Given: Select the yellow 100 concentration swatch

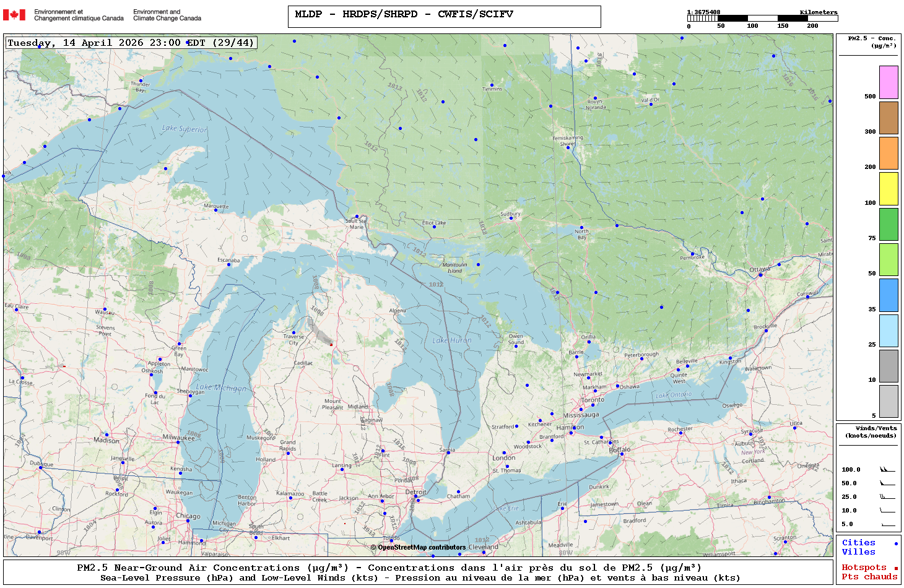Looking at the screenshot, I should 889,189.
